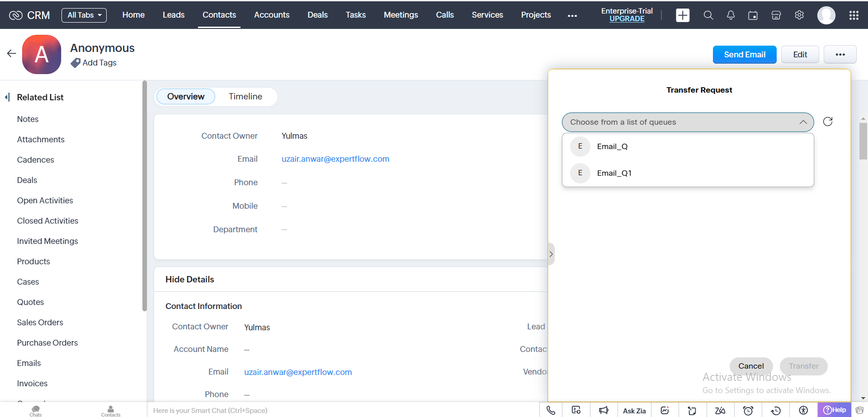Click the plus create-new icon
Image resolution: width=868 pixels, height=417 pixels.
682,15
